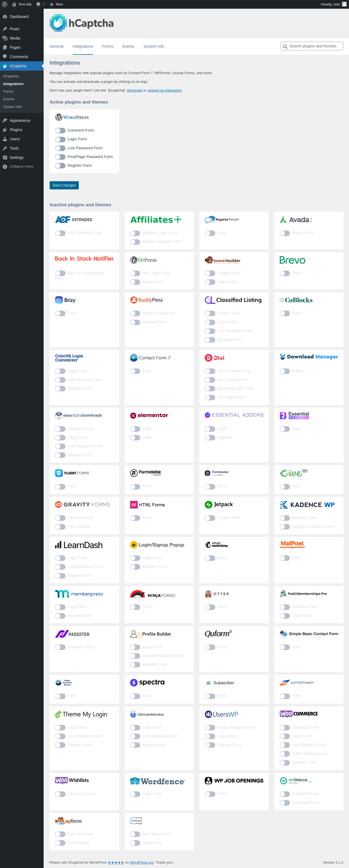Click the Download Manager logo
349x868 pixels.
tap(309, 357)
